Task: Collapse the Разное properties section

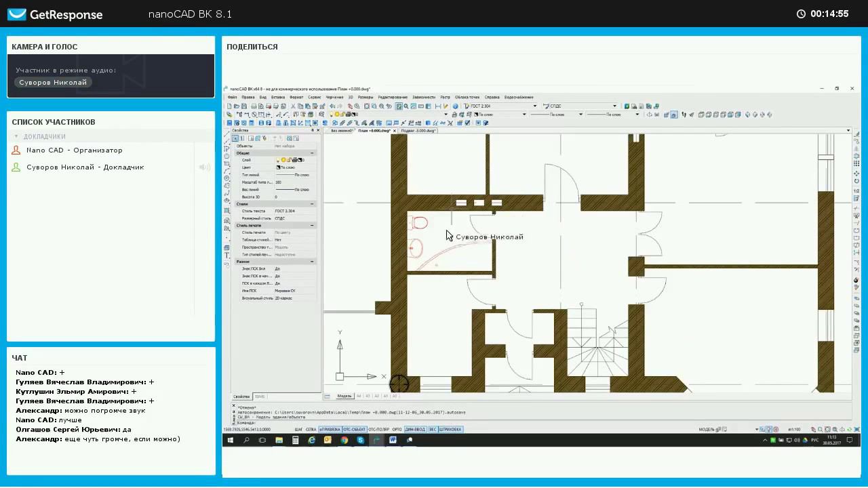Action: 312,261
